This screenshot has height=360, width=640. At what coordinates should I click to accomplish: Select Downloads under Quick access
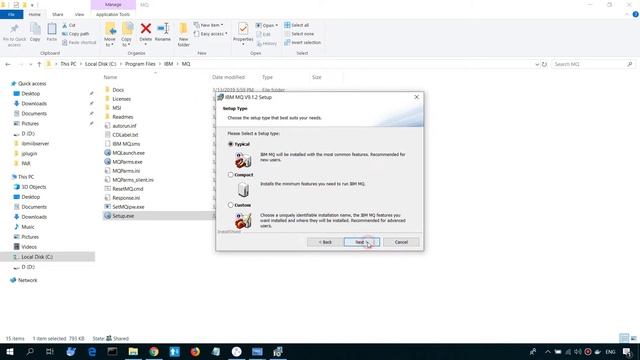tap(34, 104)
